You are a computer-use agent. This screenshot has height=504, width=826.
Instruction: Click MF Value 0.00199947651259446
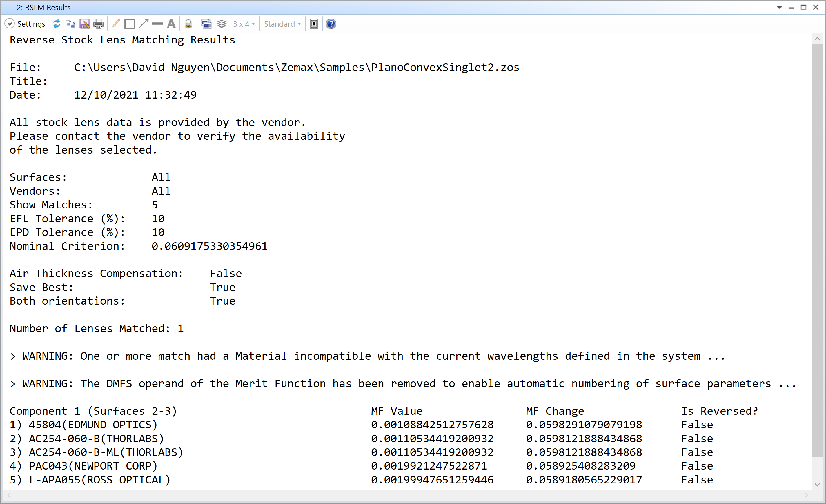[x=432, y=480]
